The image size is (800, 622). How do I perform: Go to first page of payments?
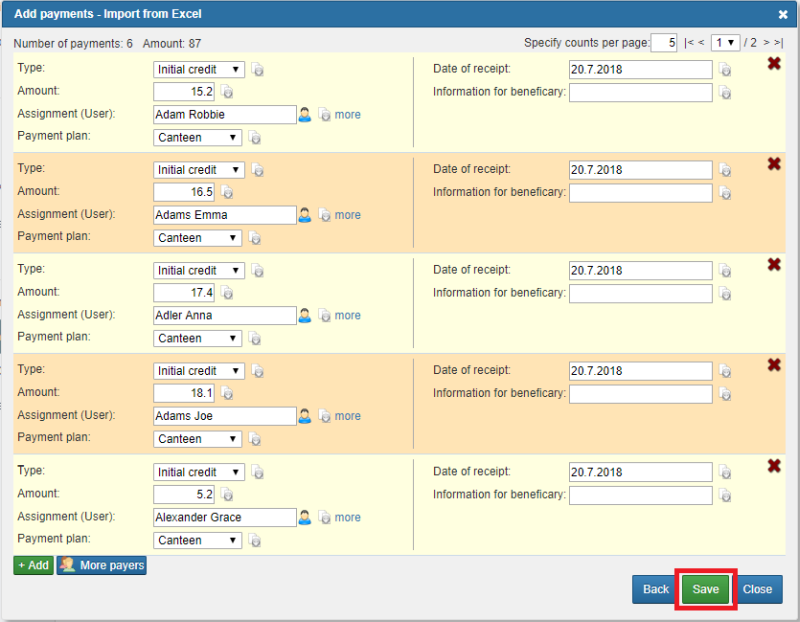click(x=689, y=43)
